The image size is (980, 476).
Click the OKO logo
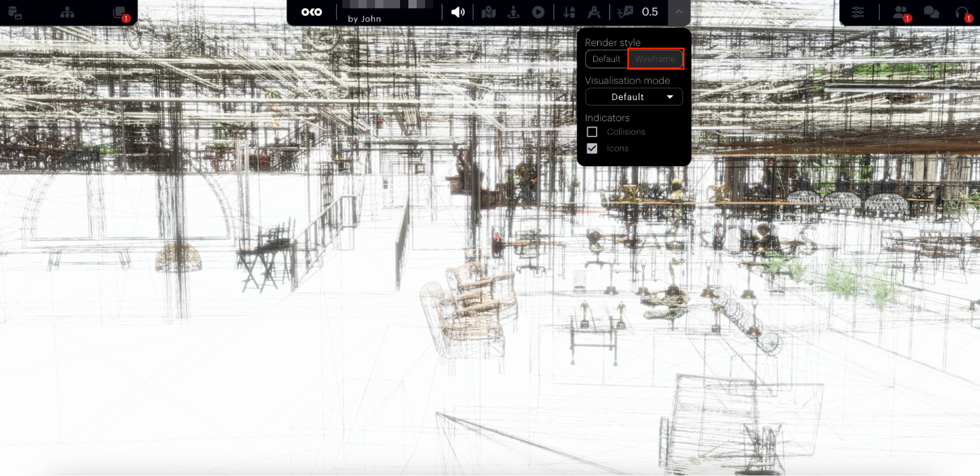point(312,12)
